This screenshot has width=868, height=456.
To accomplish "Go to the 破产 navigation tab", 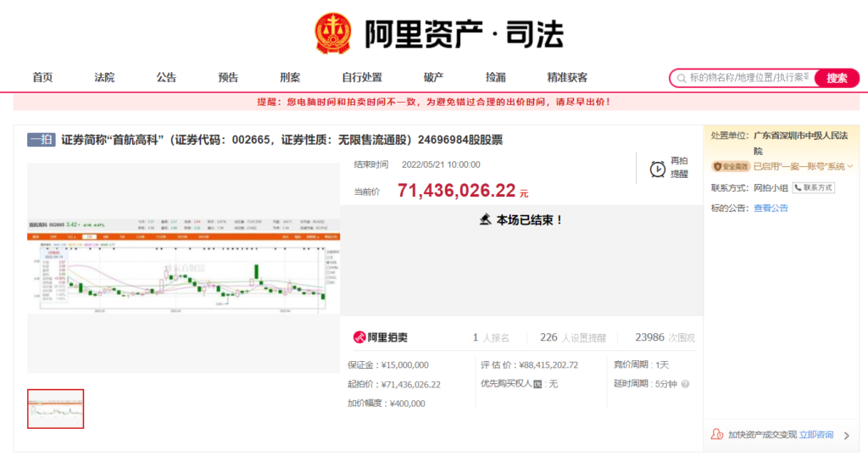I will tap(433, 78).
